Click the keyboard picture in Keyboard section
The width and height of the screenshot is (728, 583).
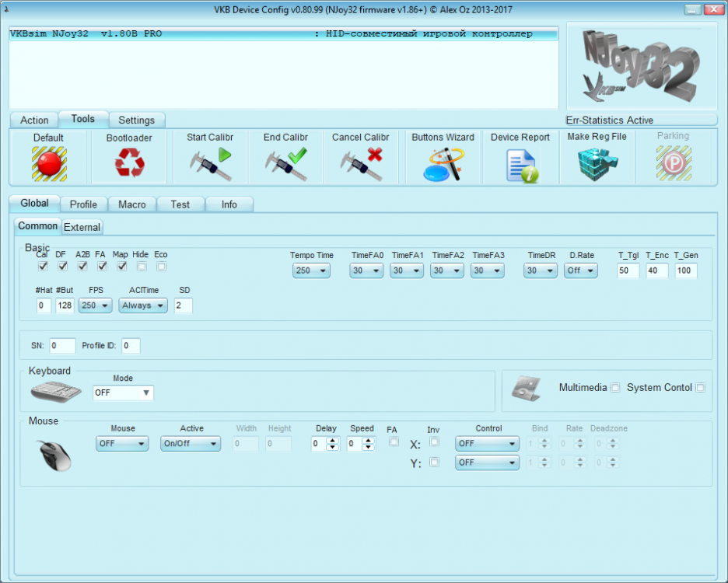(x=56, y=391)
